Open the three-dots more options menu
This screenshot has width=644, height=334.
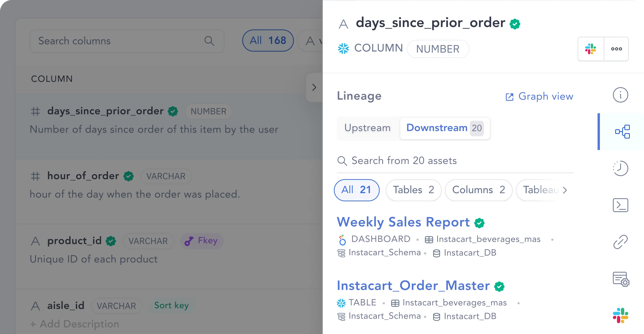616,49
